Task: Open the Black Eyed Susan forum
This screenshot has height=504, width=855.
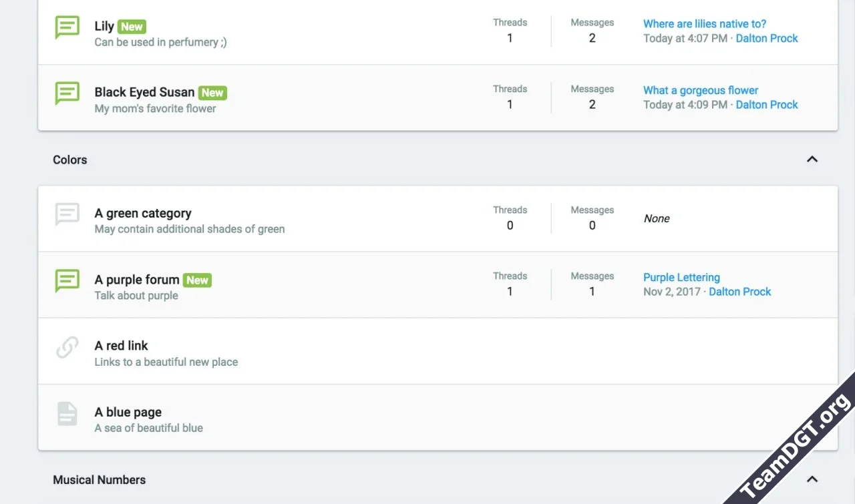Action: click(x=144, y=92)
